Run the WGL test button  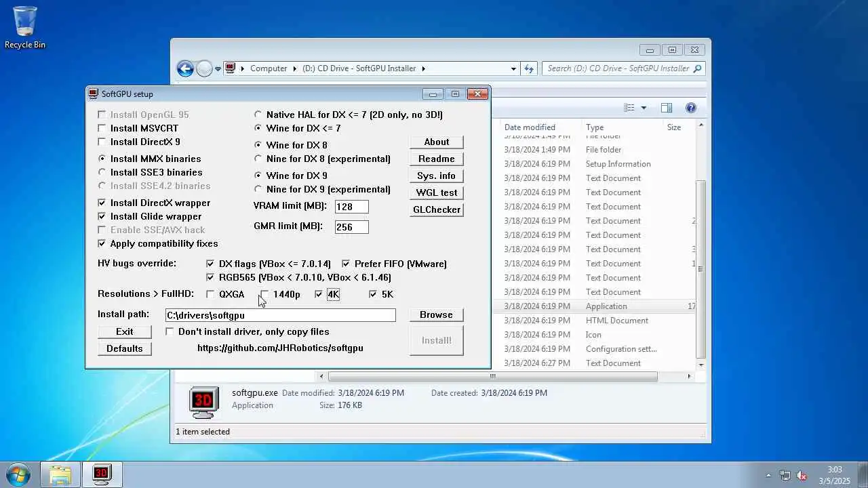[437, 192]
